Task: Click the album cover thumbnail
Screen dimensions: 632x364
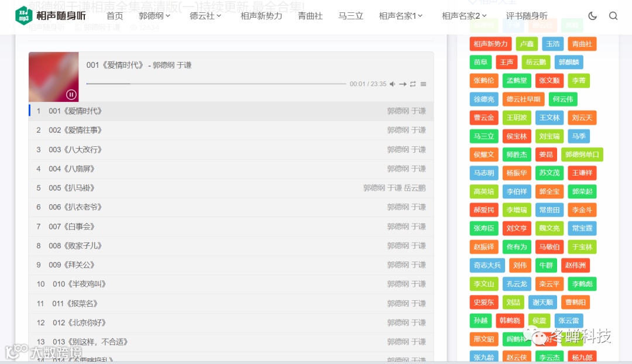Action: point(54,77)
